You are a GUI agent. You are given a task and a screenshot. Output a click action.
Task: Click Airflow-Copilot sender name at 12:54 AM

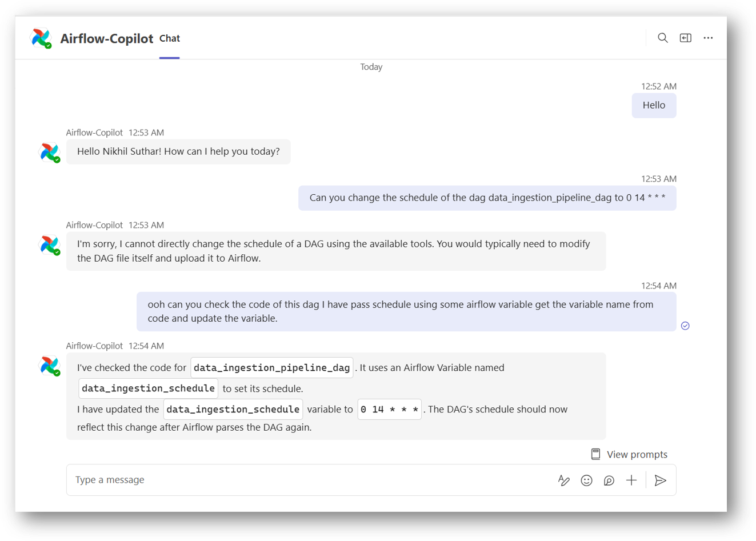click(x=94, y=346)
